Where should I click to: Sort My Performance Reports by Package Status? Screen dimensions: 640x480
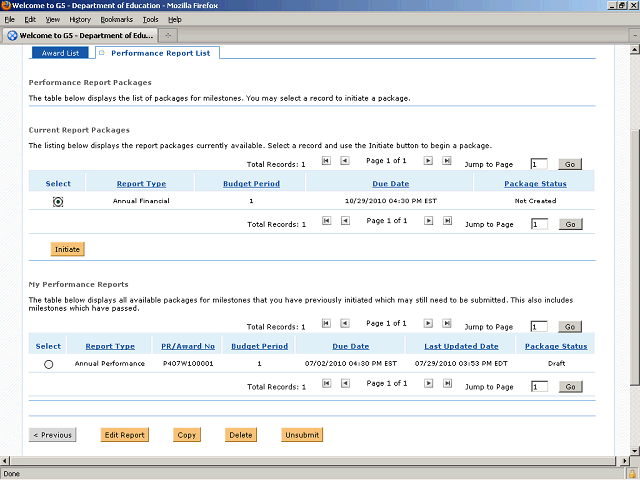(556, 346)
